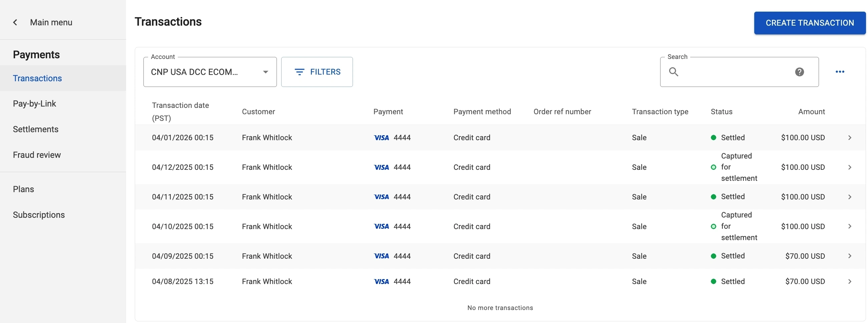This screenshot has height=323, width=868.
Task: Expand the 04/10/2025 transaction row chevron
Action: coord(849,226)
